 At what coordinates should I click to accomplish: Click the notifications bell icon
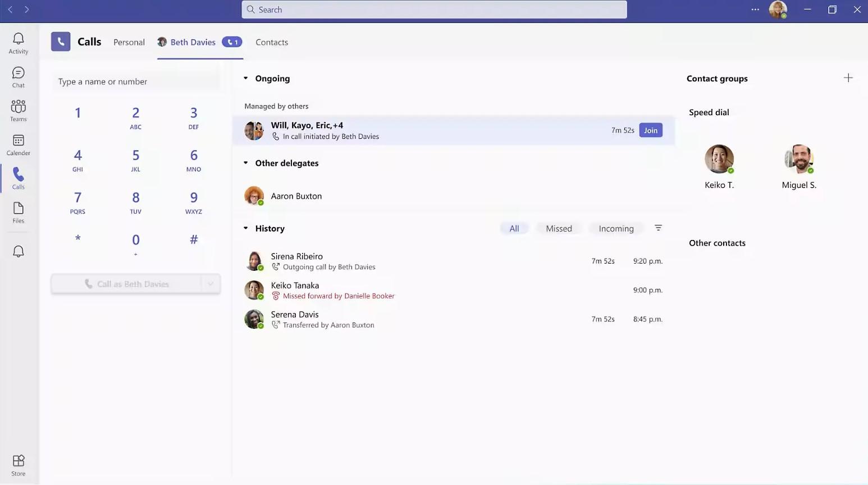tap(18, 251)
